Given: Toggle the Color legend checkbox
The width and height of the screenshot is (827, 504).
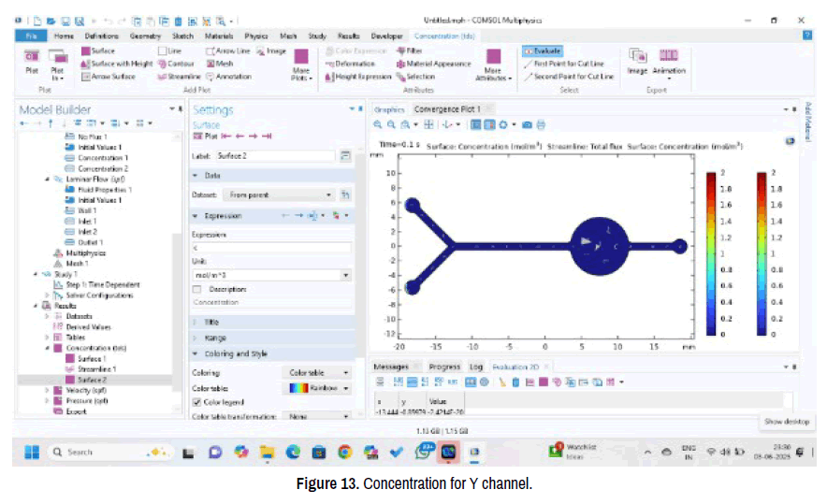Looking at the screenshot, I should [196, 402].
